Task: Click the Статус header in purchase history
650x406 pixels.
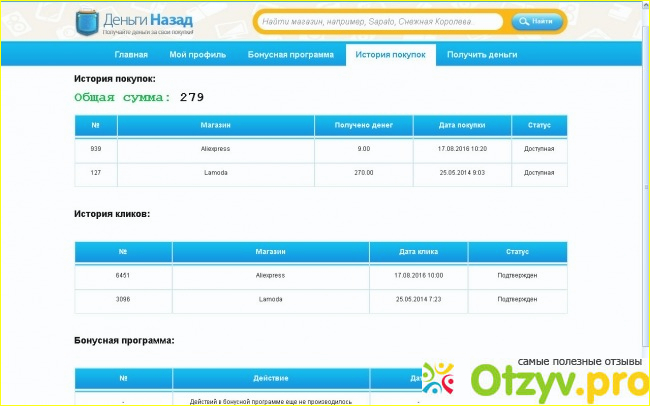Action: 539,126
